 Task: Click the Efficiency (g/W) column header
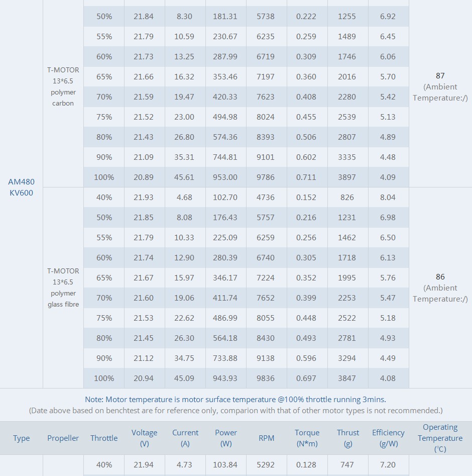point(388,438)
